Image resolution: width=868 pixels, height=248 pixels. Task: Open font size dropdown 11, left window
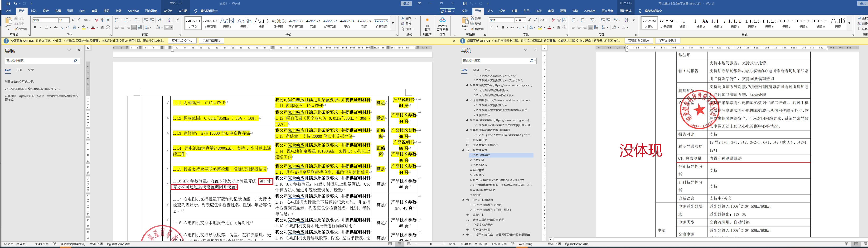(x=68, y=20)
